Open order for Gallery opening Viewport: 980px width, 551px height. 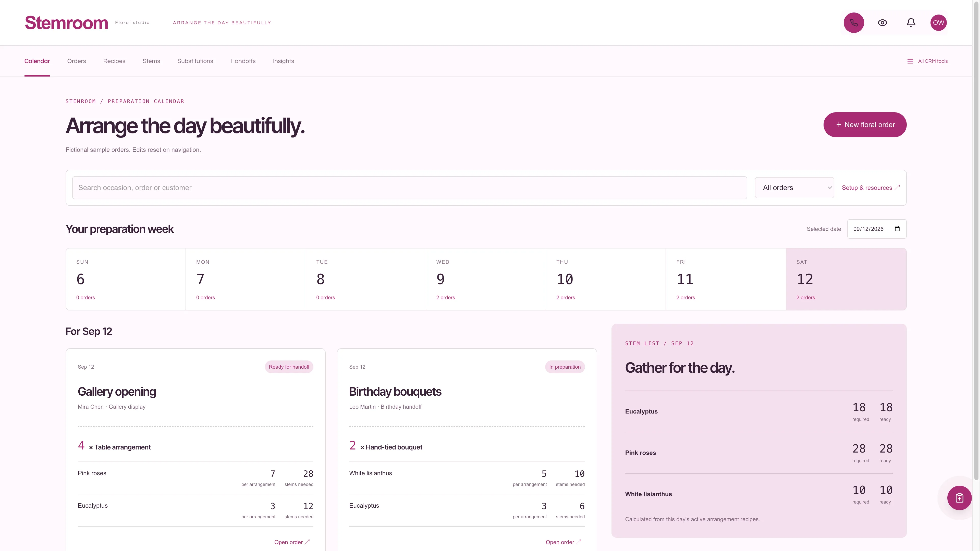[x=292, y=542]
